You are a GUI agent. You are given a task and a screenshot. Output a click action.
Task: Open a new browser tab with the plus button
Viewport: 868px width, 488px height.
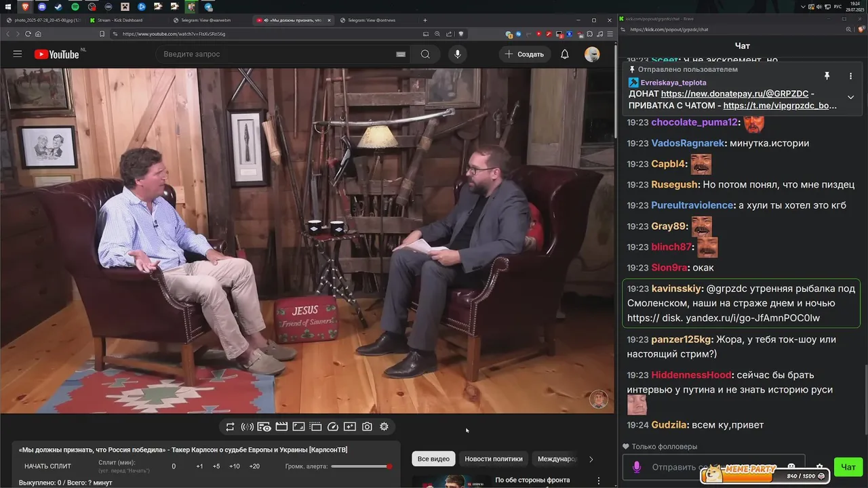click(425, 20)
